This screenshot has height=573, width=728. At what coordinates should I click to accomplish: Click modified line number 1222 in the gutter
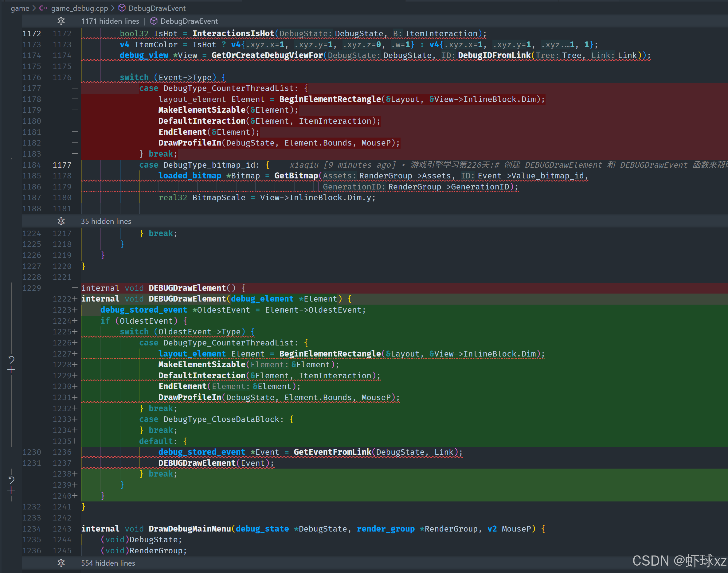tap(62, 298)
